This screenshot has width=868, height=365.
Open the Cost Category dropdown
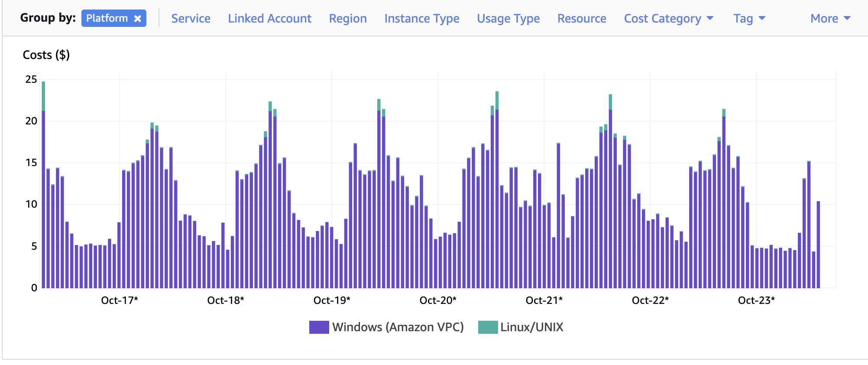(x=668, y=19)
